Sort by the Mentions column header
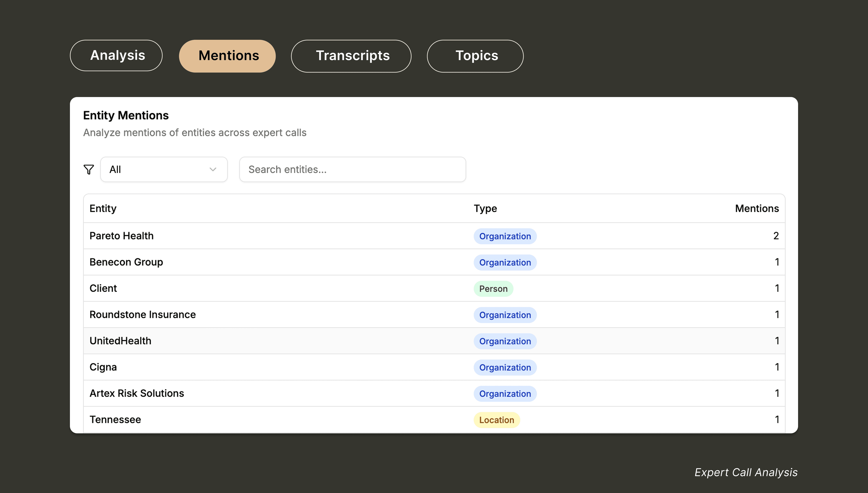 click(757, 209)
